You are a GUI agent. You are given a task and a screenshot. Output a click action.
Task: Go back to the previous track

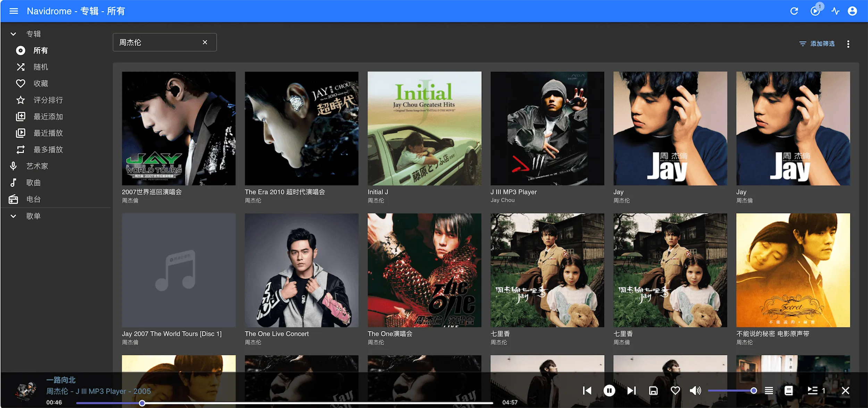pos(587,391)
